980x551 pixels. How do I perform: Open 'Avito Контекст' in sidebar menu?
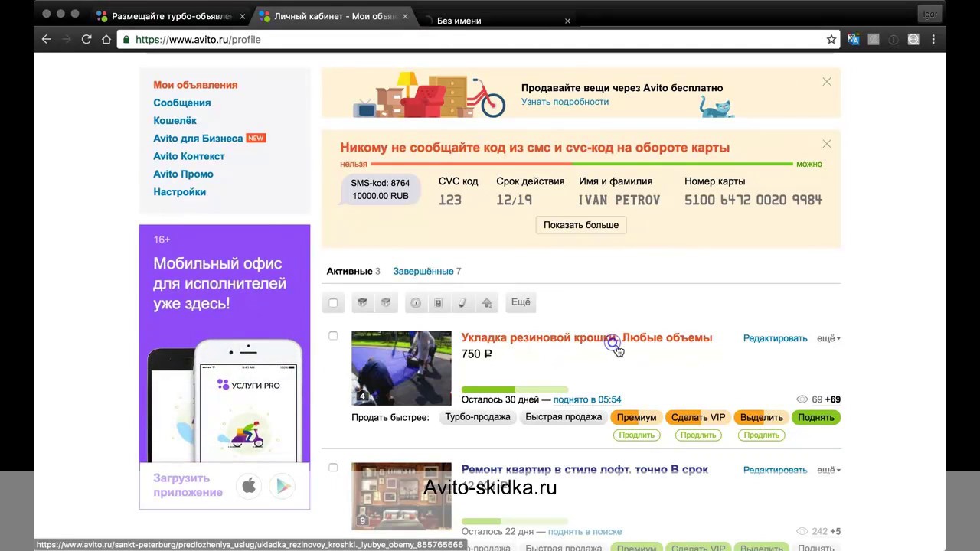[x=189, y=156]
